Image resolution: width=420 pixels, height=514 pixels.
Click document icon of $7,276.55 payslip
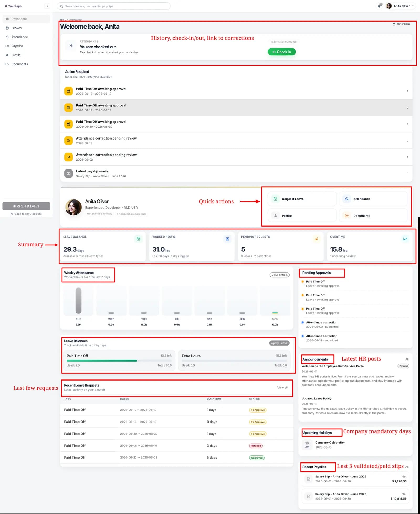click(309, 479)
